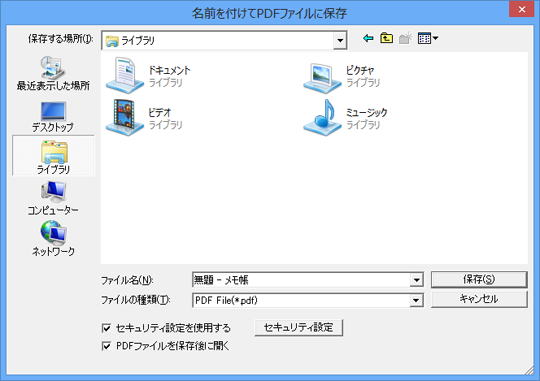The width and height of the screenshot is (540, 381).
Task: Select Computer (コンピューター) in the places bar
Action: [53, 199]
